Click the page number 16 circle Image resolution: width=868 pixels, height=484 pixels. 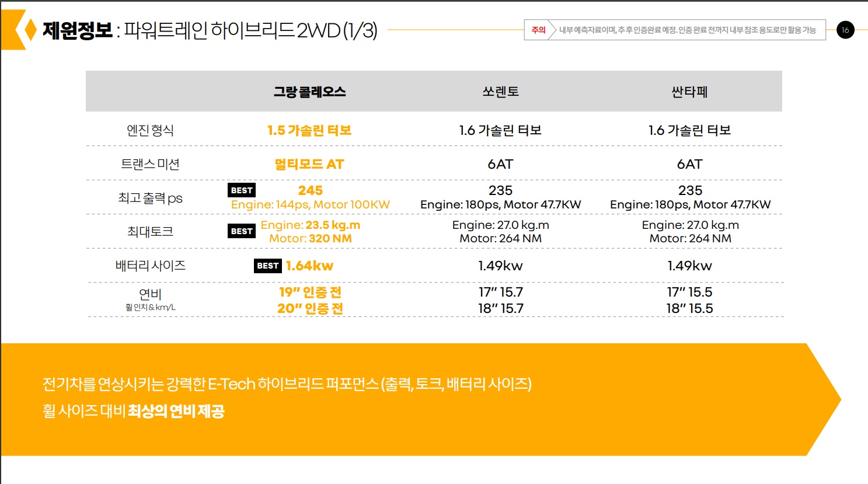pos(845,30)
